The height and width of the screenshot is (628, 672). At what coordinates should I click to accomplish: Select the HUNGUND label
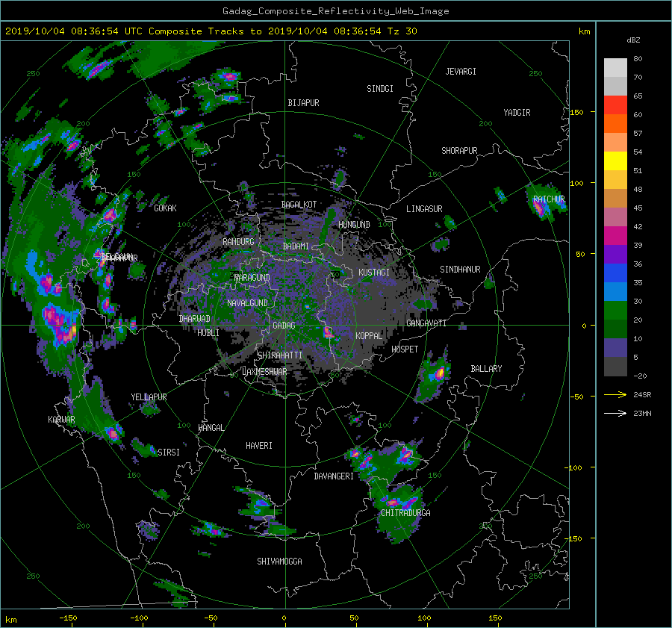(354, 225)
